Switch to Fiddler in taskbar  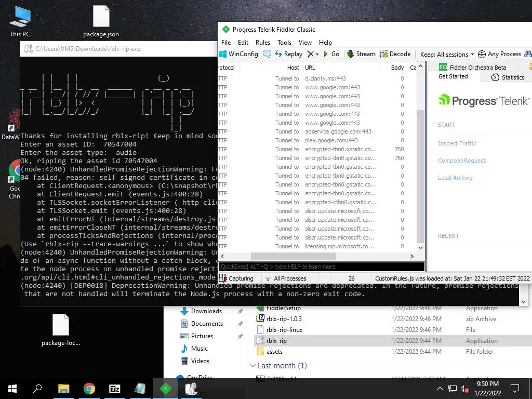[x=166, y=389]
